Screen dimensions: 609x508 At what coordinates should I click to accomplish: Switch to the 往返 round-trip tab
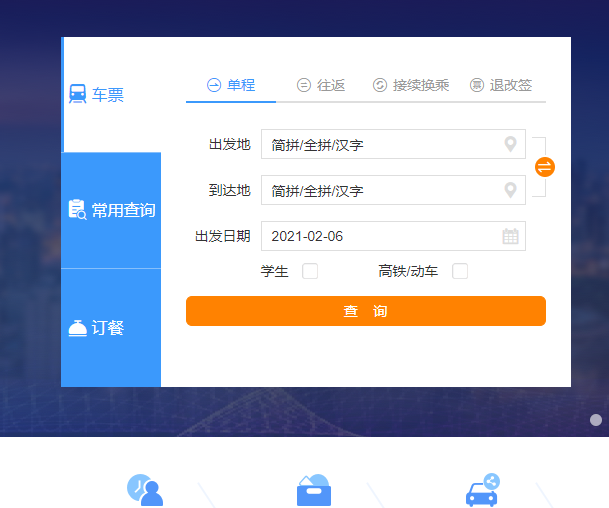[321, 86]
